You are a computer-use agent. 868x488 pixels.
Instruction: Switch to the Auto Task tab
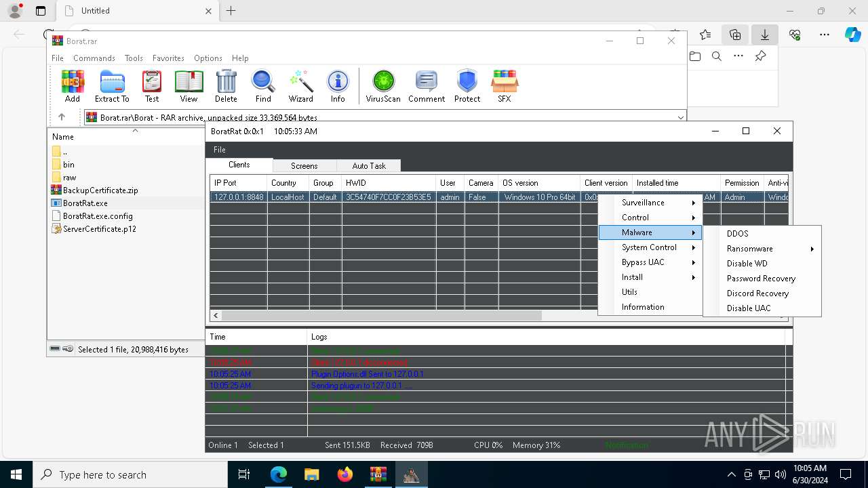coord(369,166)
